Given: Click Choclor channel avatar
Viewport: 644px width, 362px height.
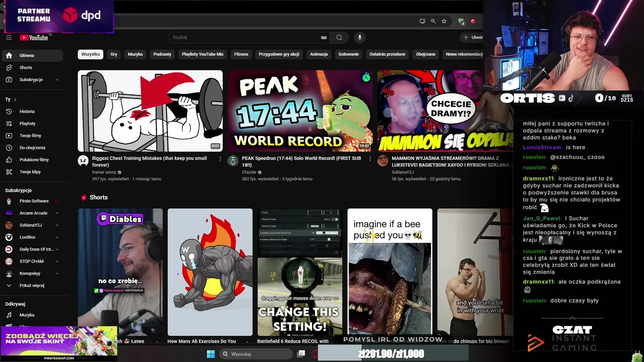Looking at the screenshot, I should [x=232, y=161].
